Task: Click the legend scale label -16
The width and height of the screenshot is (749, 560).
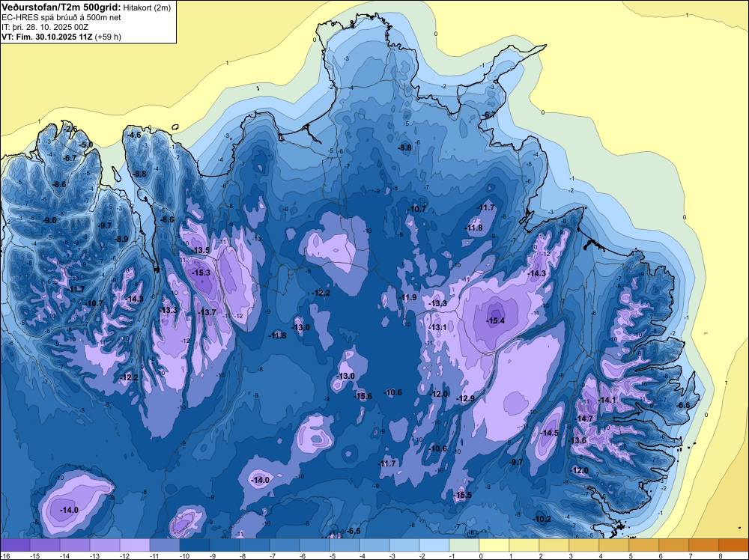Action: point(4,556)
